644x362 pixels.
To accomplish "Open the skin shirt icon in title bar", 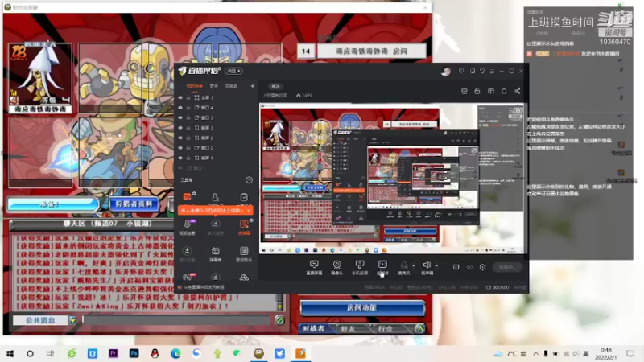I will pyautogui.click(x=482, y=71).
